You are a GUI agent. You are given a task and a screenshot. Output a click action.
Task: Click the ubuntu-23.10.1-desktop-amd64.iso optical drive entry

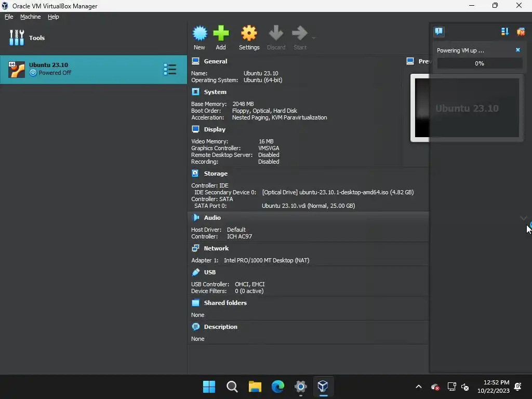pos(338,192)
